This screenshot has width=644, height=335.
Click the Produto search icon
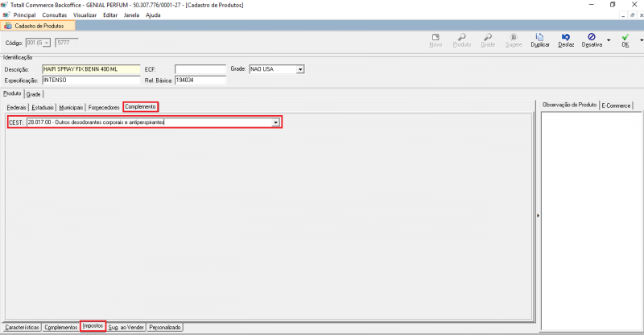point(461,40)
